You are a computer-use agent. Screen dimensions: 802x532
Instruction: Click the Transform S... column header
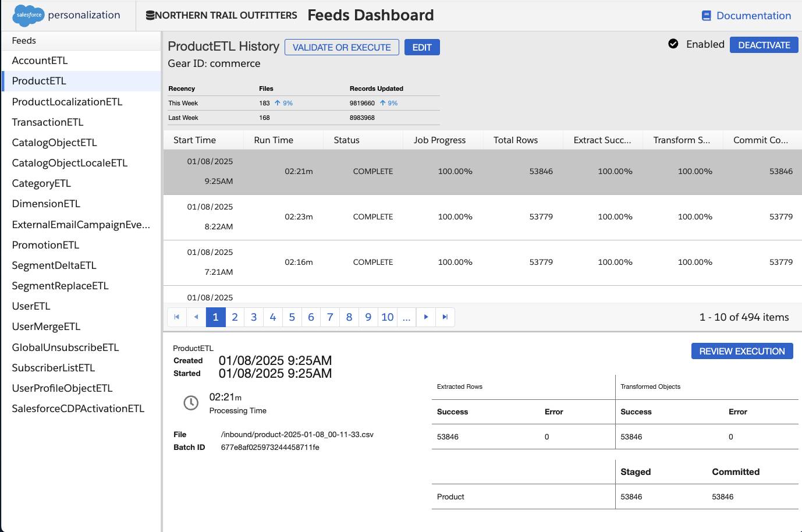[x=683, y=140]
